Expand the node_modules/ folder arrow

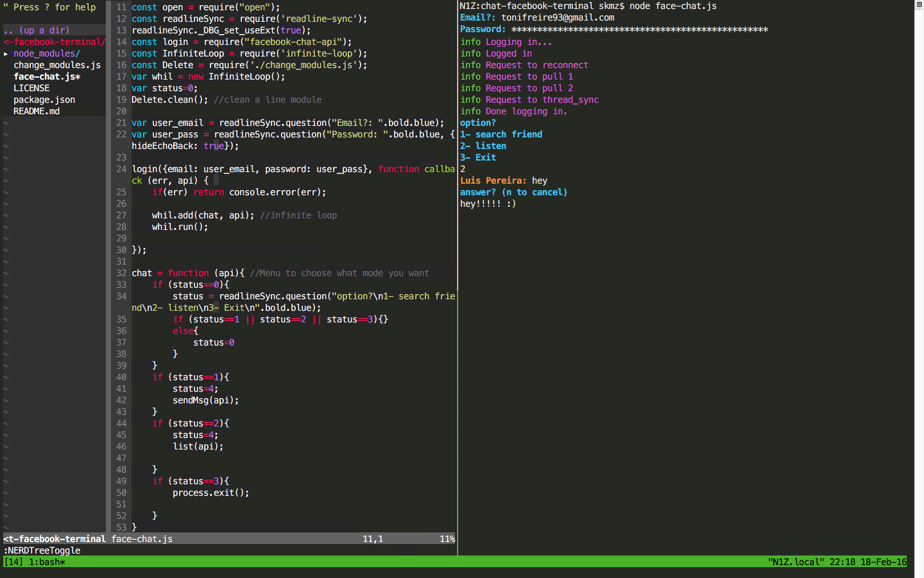click(x=6, y=53)
